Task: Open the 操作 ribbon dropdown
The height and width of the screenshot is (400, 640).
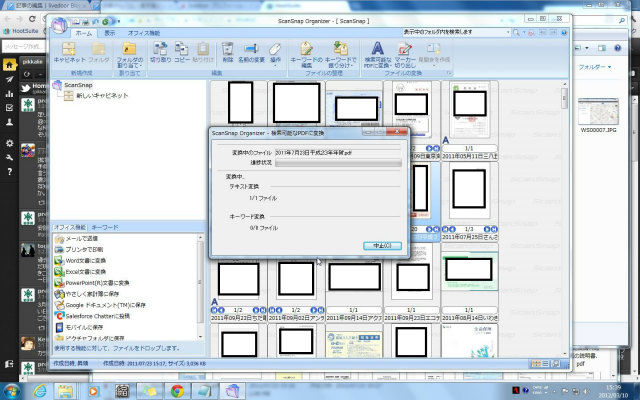Action: pyautogui.click(x=276, y=54)
